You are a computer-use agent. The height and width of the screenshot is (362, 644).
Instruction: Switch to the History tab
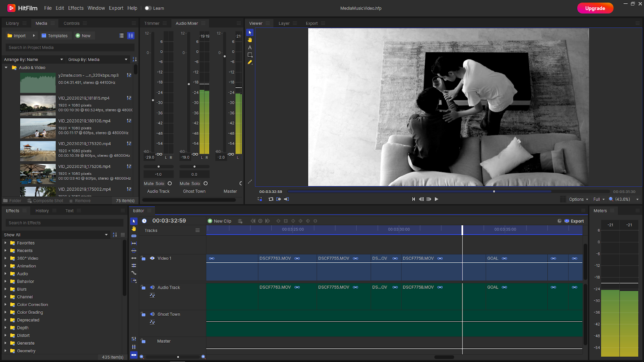42,211
